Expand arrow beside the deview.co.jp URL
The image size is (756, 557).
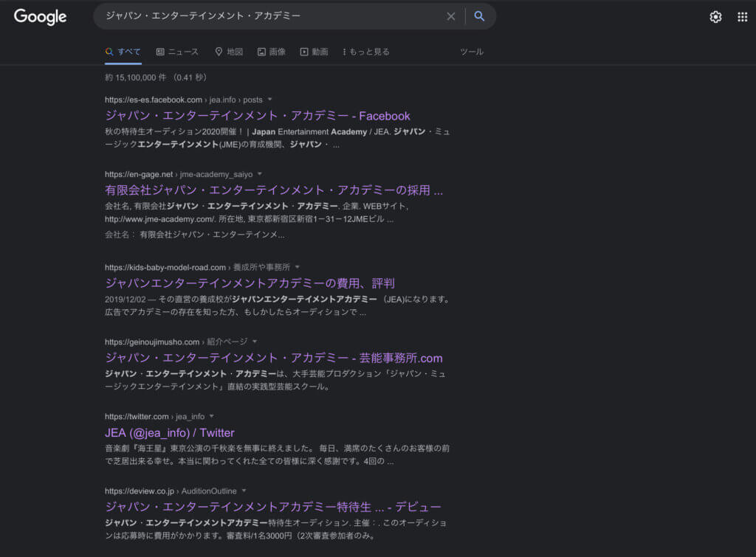pyautogui.click(x=244, y=491)
